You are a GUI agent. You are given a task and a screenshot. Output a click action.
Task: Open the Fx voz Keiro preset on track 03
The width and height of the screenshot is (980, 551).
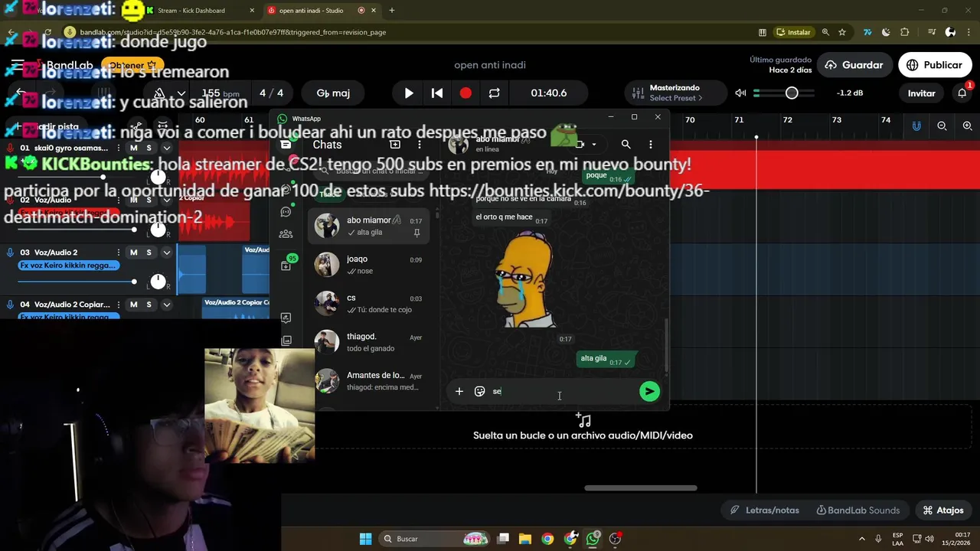[x=69, y=266]
